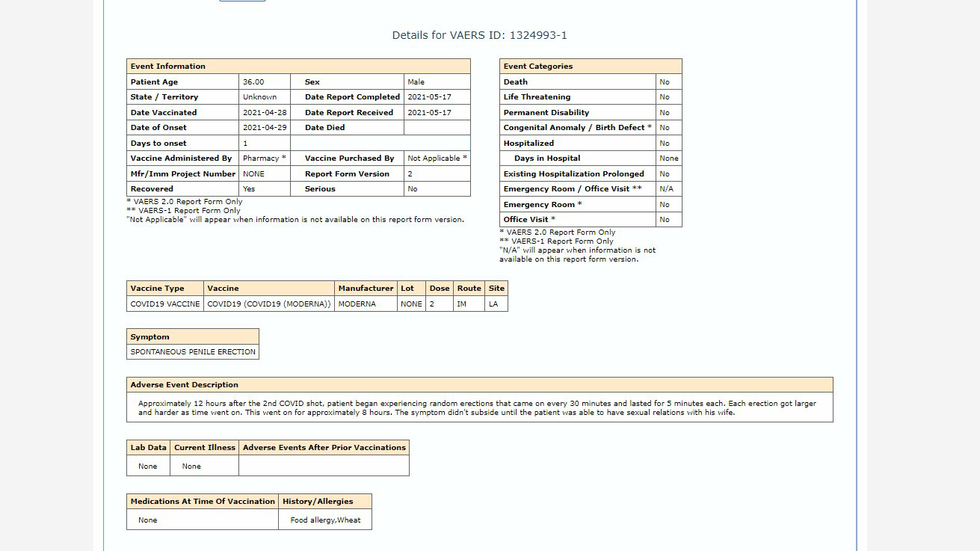Click the 'COVID19 (COVID19 (MODERNA))' vaccine cell
This screenshot has height=551, width=980.
pyautogui.click(x=269, y=304)
